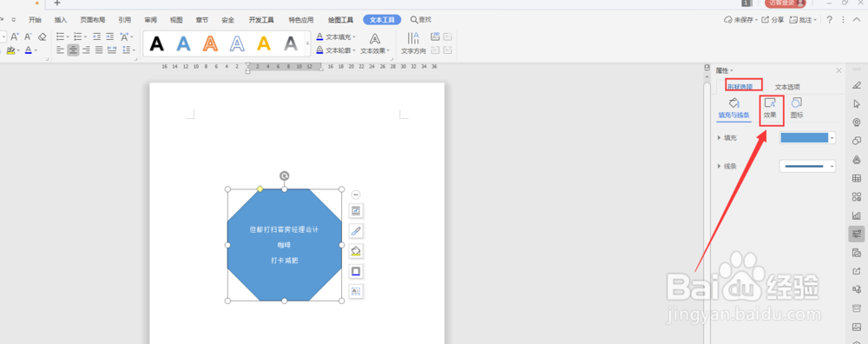Align text to the left
Screen dimensions: 868x344
click(x=61, y=50)
